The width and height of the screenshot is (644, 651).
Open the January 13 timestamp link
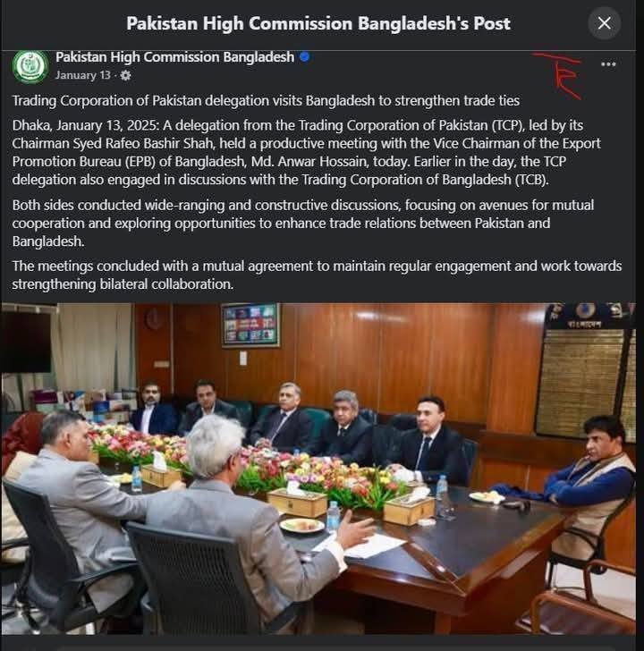coord(83,75)
